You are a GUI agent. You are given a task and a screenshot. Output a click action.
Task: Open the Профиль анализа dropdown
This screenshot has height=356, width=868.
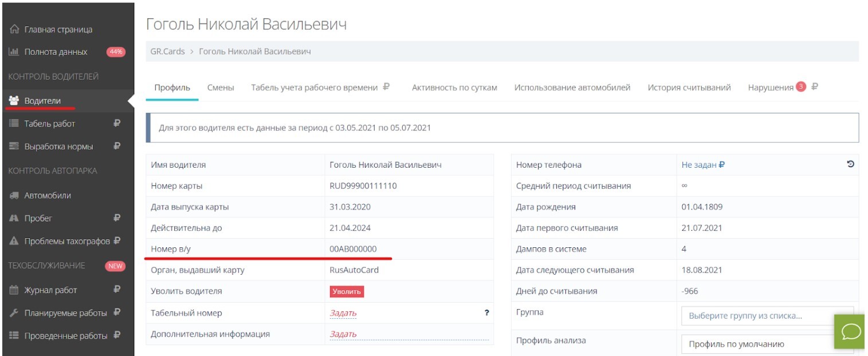[x=767, y=344]
